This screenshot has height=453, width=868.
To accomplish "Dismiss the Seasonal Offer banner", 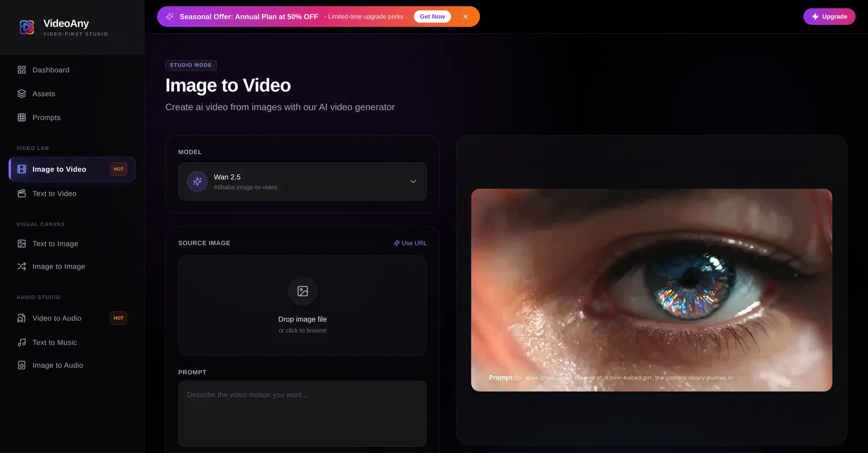I will point(466,17).
